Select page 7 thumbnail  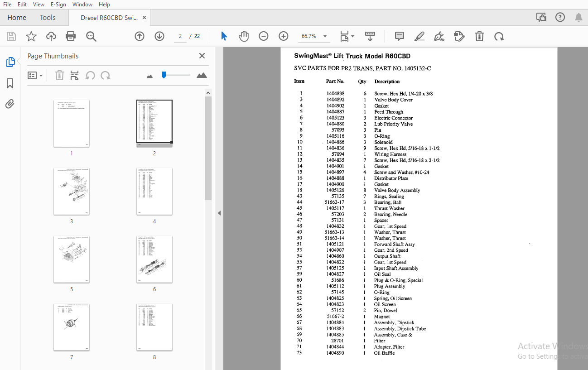(72, 327)
